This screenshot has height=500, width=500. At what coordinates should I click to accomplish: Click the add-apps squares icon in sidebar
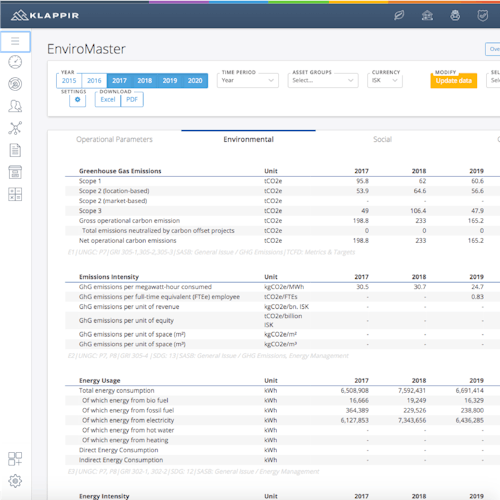15,459
